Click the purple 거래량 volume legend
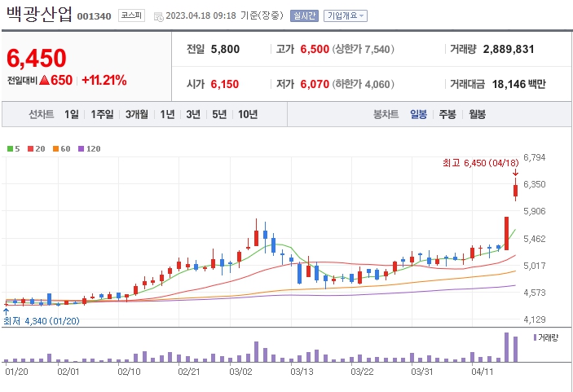This screenshot has height=392, width=573. [x=546, y=337]
